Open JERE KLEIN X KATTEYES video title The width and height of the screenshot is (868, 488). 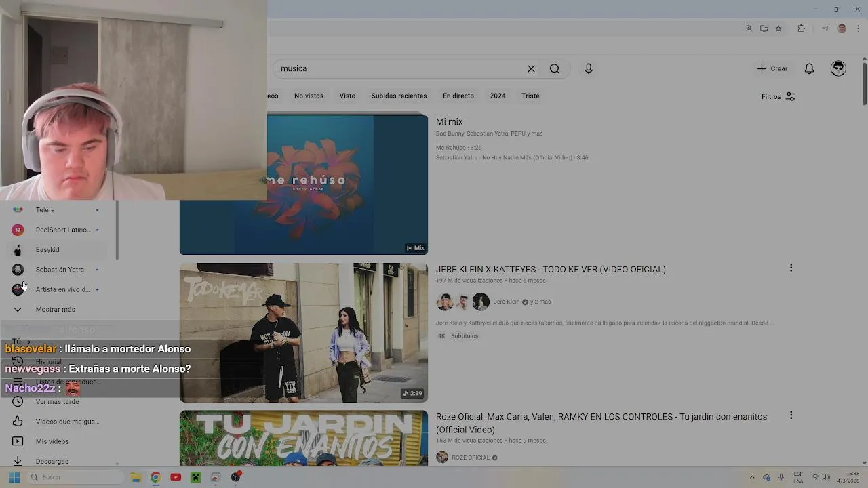(551, 269)
